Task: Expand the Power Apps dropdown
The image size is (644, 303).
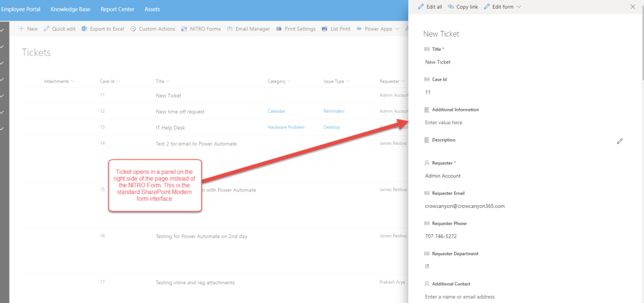Action: [x=396, y=29]
